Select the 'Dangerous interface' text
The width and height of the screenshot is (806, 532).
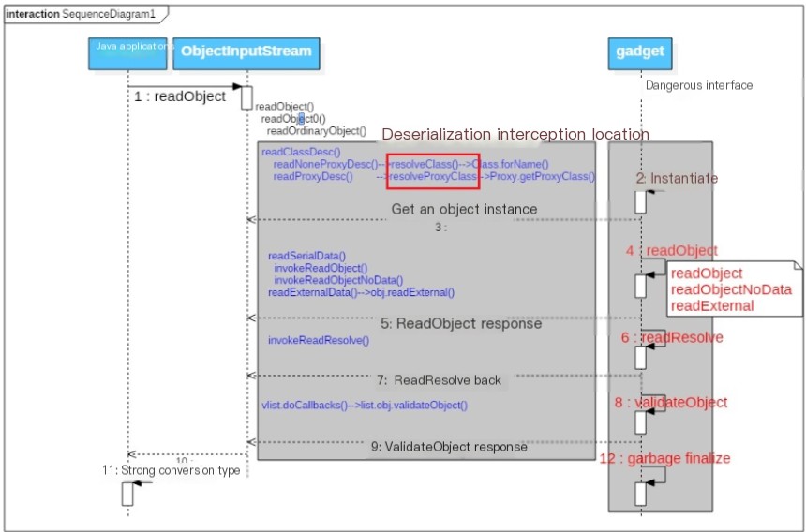click(699, 85)
